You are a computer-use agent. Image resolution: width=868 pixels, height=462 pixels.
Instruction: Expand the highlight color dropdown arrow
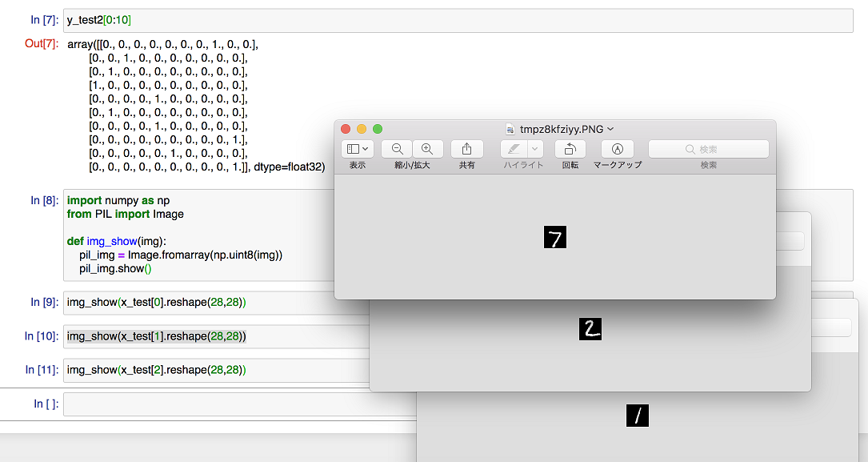536,149
